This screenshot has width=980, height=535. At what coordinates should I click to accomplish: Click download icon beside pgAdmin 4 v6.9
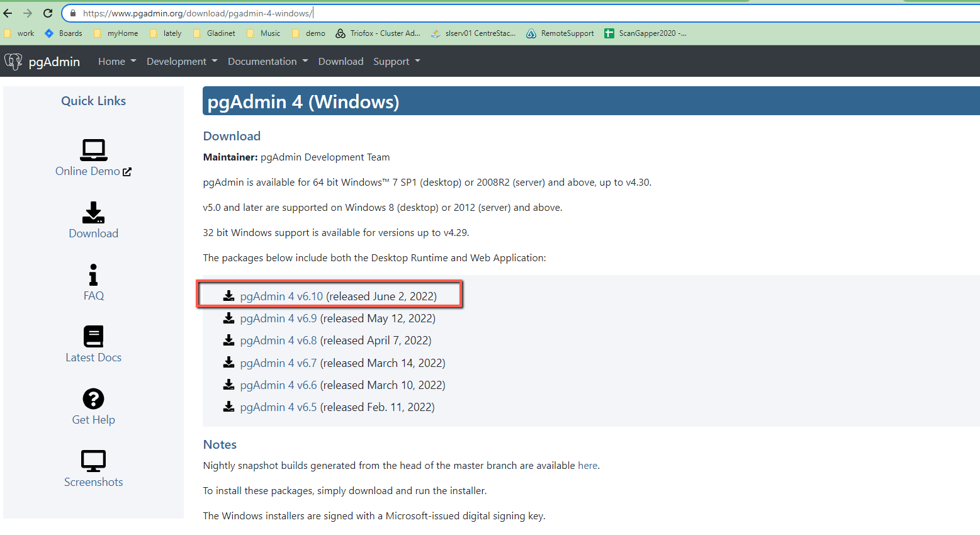point(229,318)
